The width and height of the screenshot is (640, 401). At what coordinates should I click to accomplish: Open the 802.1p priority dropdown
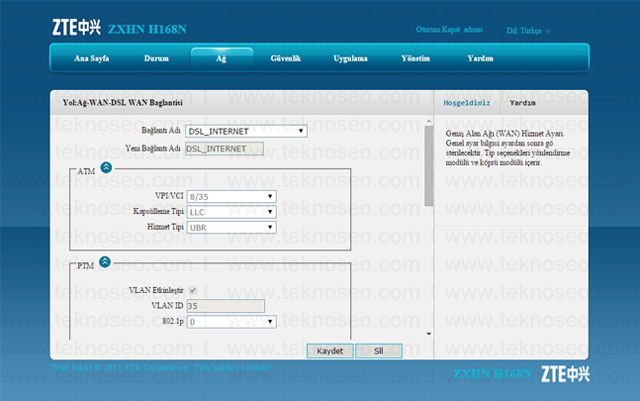[231, 322]
